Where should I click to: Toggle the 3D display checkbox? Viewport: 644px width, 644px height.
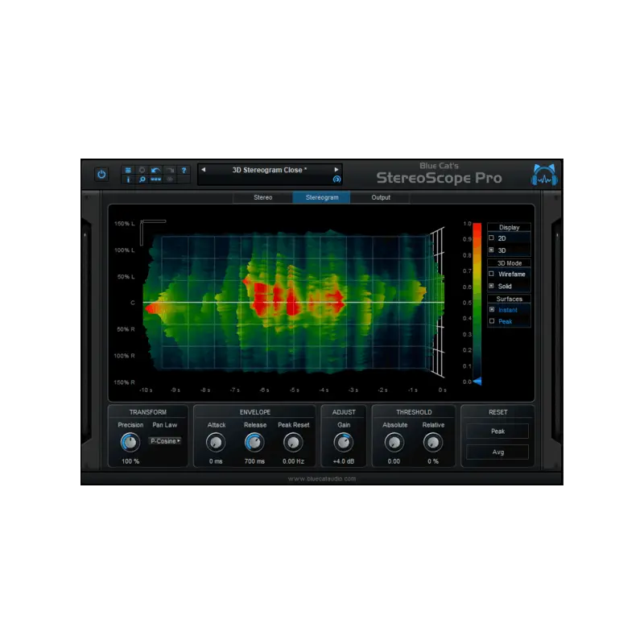point(492,250)
